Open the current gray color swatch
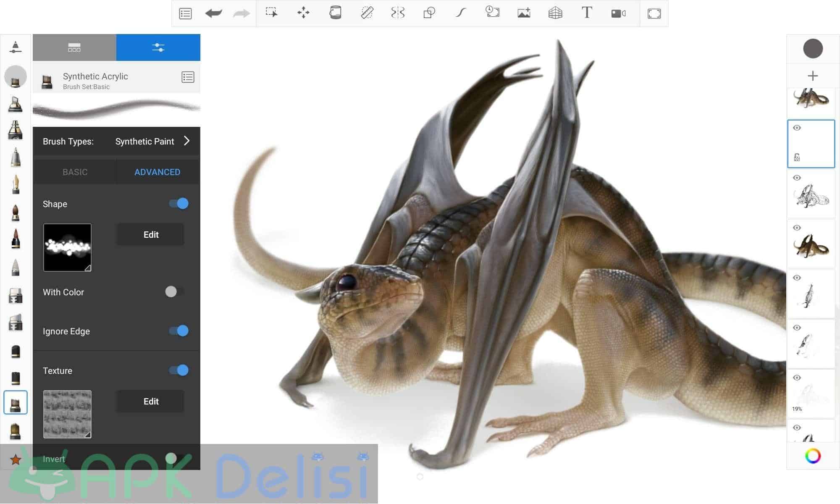840x504 pixels. point(813,48)
